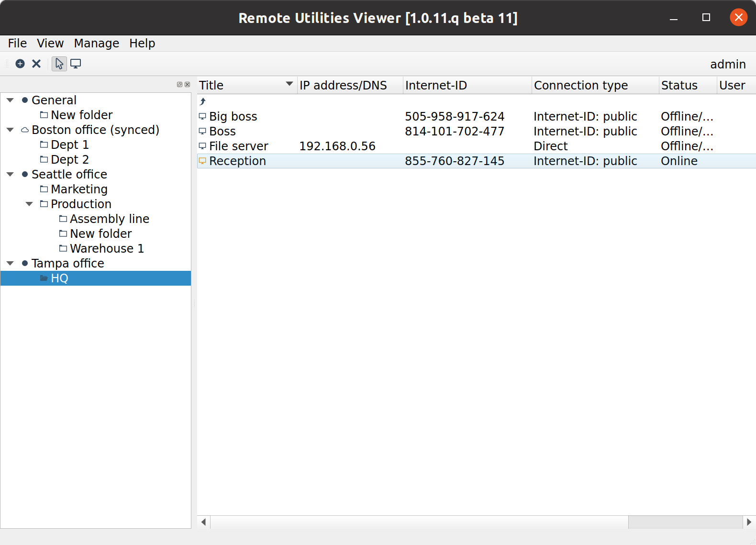Image resolution: width=756 pixels, height=545 pixels.
Task: Open the Title column sort dropdown arrow
Action: point(289,84)
